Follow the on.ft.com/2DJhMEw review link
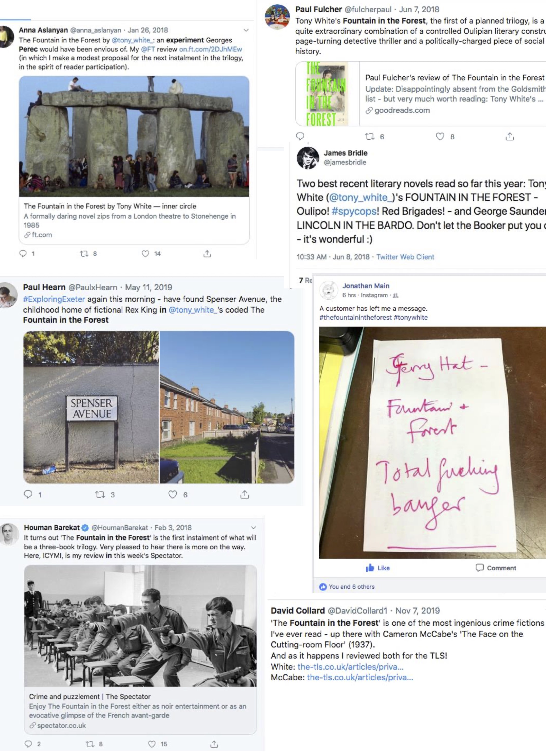The width and height of the screenshot is (546, 756). 211,49
